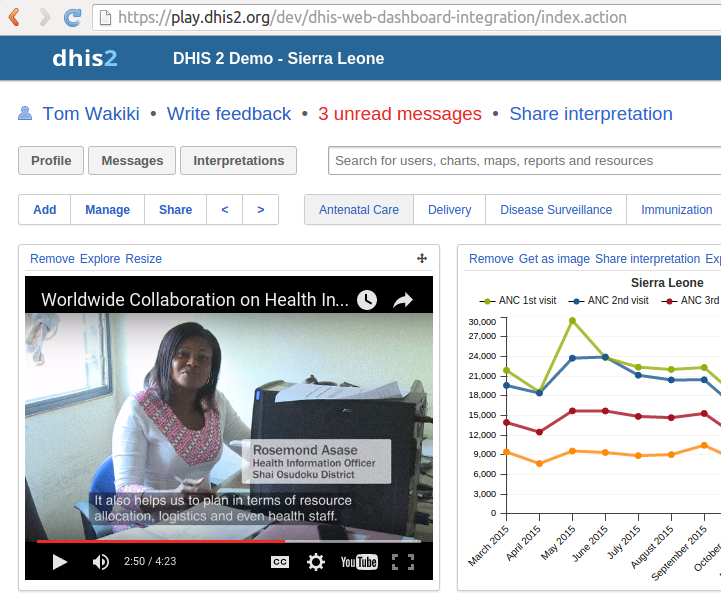Enter fullscreen video mode
Viewport: 721px width, 598px height.
(x=403, y=562)
